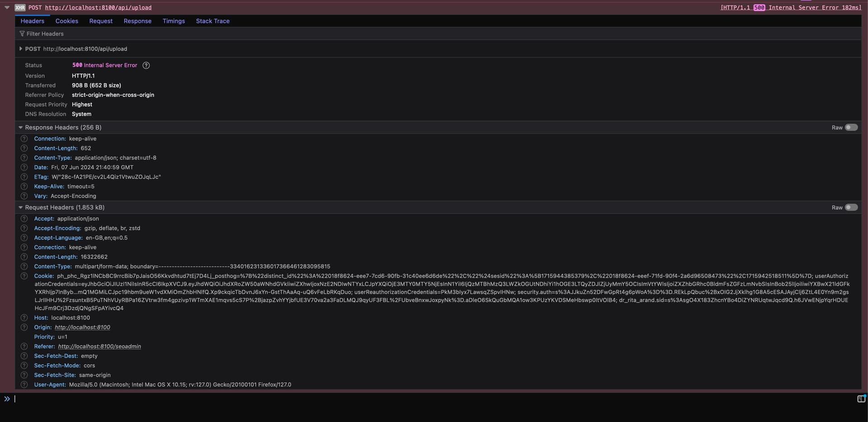Enable Raw view for Request Headers
Viewport: 868px width, 422px height.
851,207
